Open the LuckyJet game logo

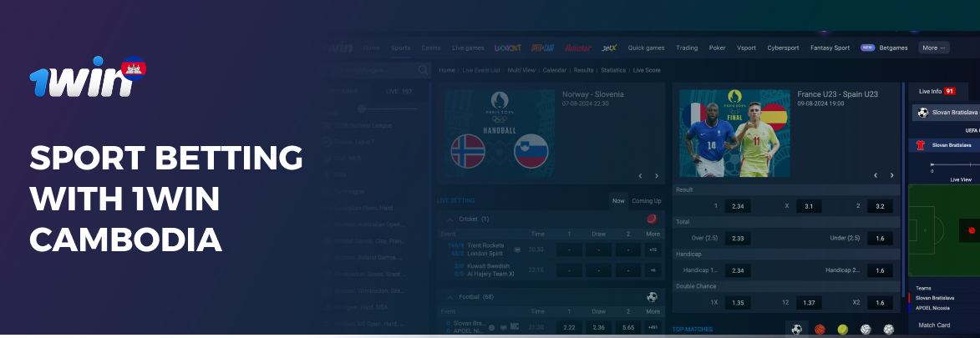pyautogui.click(x=507, y=48)
